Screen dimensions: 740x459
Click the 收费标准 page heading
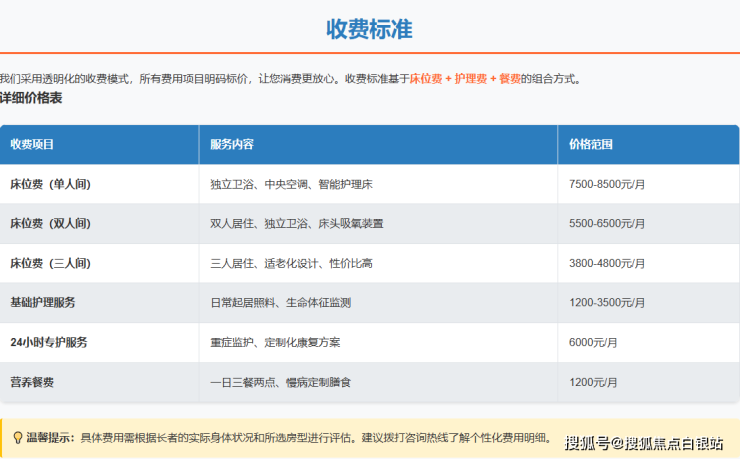coord(369,29)
